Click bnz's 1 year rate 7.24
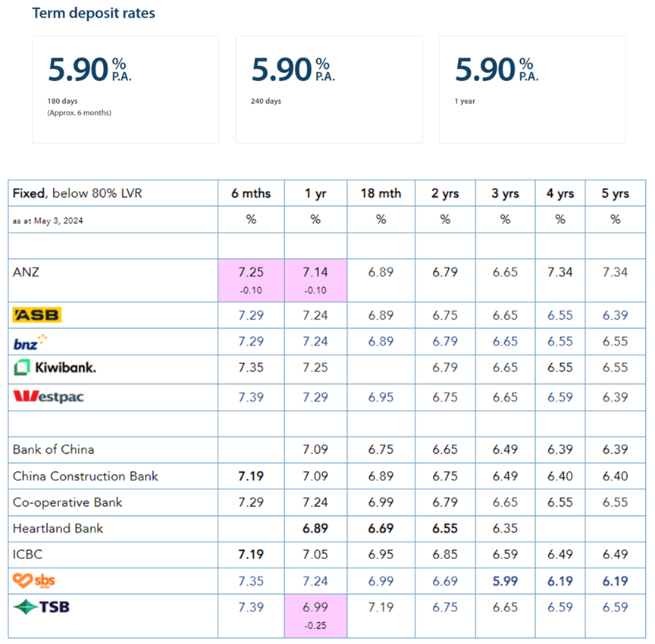The height and width of the screenshot is (644, 655). (315, 342)
